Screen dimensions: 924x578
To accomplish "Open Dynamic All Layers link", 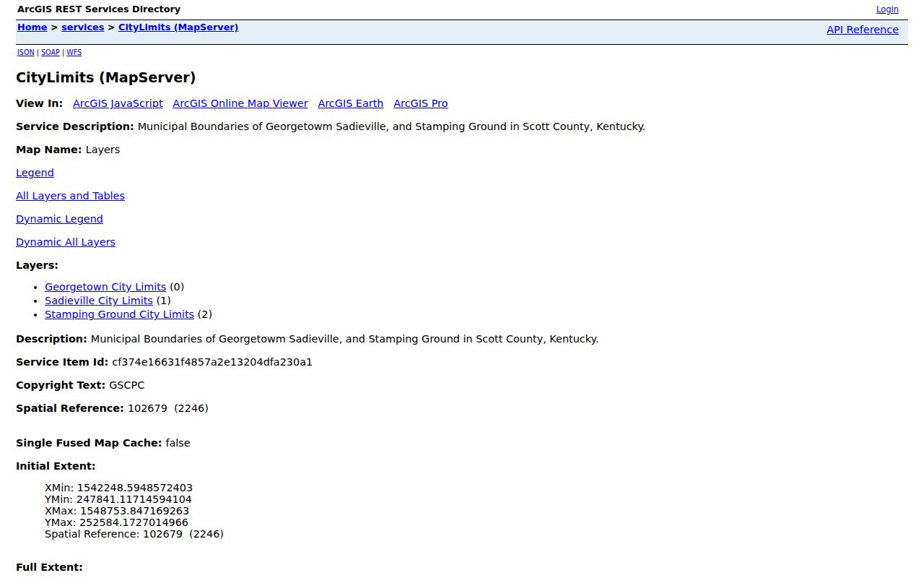I will pos(66,242).
